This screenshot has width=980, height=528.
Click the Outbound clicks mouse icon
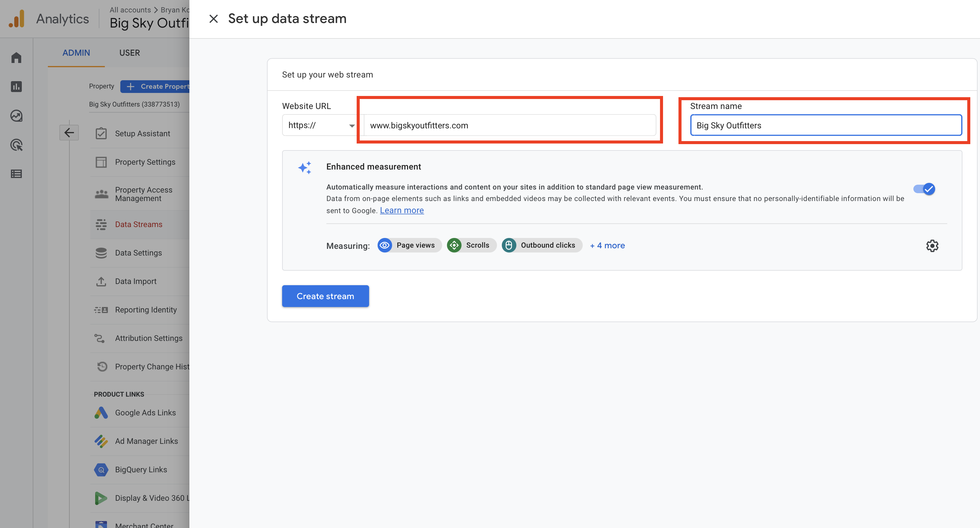click(x=509, y=245)
